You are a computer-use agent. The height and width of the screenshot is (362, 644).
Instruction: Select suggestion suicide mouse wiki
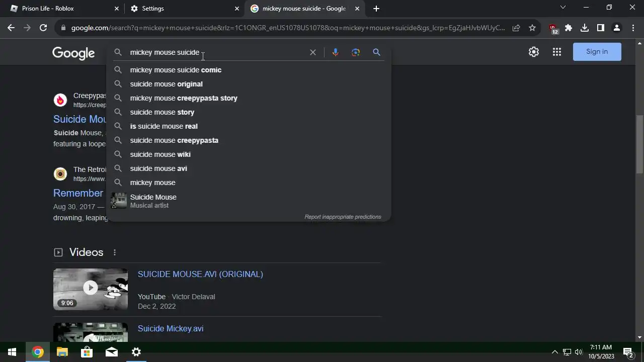249,154
